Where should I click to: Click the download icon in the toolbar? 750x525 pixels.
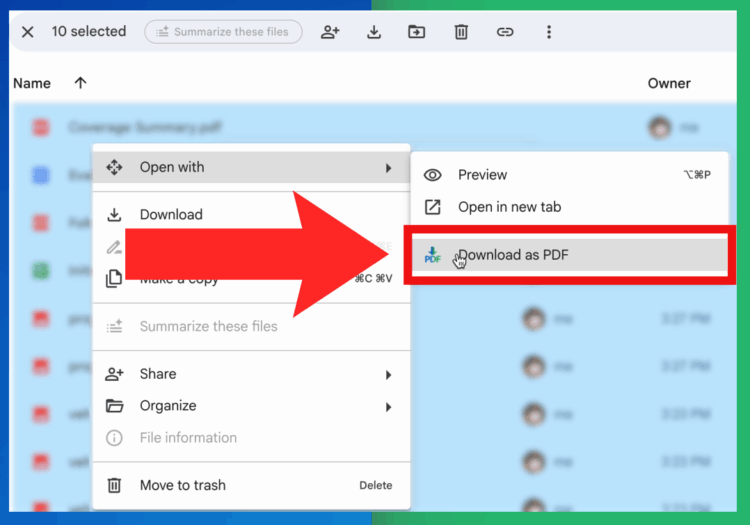(x=374, y=32)
